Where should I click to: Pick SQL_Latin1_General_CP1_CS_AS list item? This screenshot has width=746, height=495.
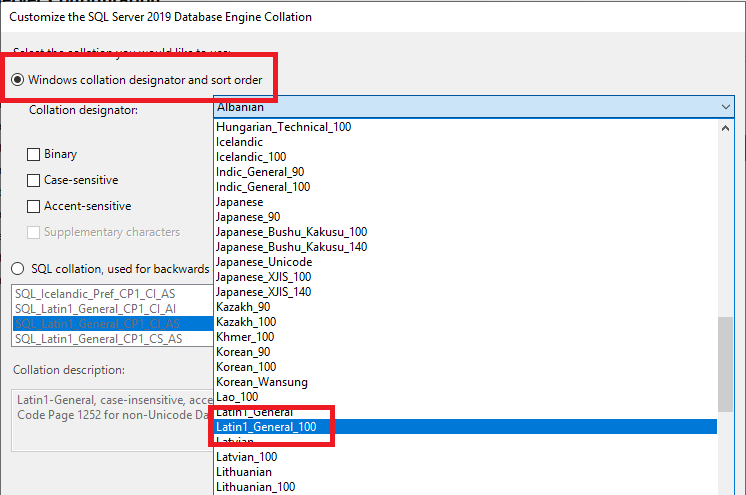98,339
